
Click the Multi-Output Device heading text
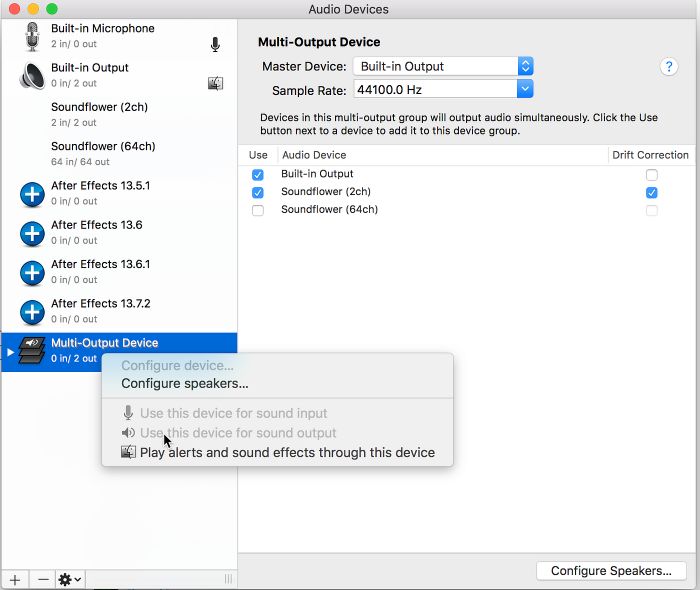coord(319,42)
